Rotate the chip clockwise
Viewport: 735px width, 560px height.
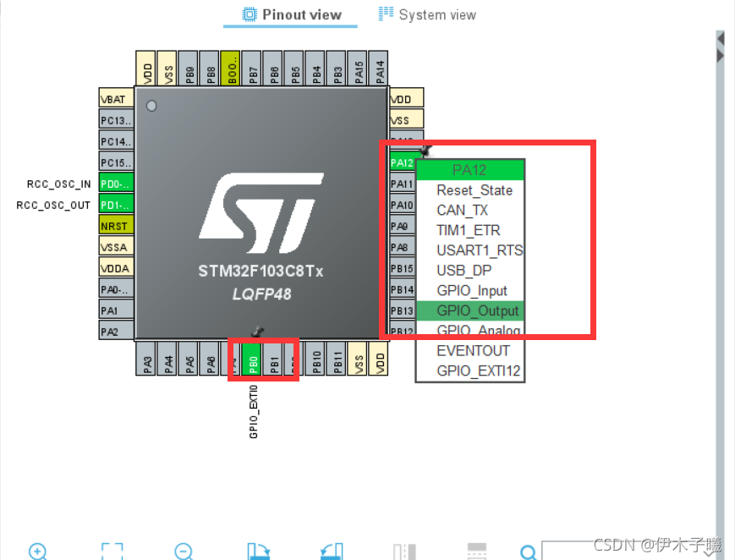(x=258, y=552)
